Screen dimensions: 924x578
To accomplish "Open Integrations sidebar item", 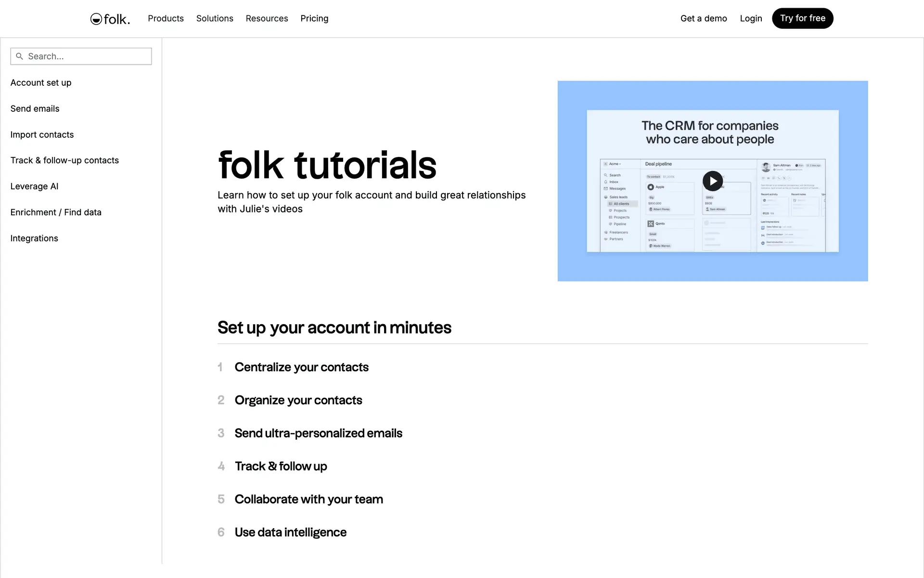I will (x=34, y=238).
